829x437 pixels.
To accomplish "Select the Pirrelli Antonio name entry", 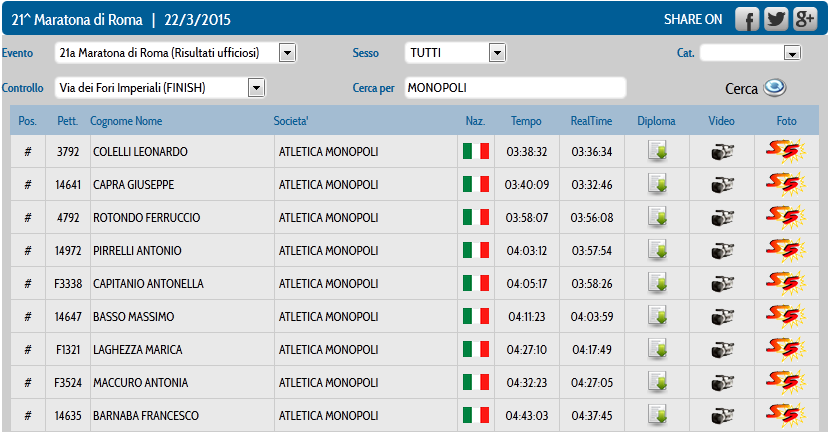I will point(137,250).
